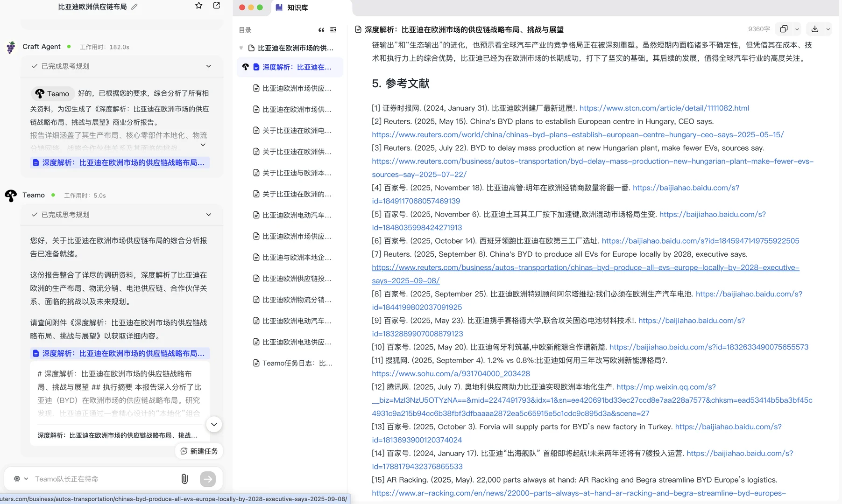Copy the report content with the copy icon
Screen dimensions: 842x504
[784, 28]
